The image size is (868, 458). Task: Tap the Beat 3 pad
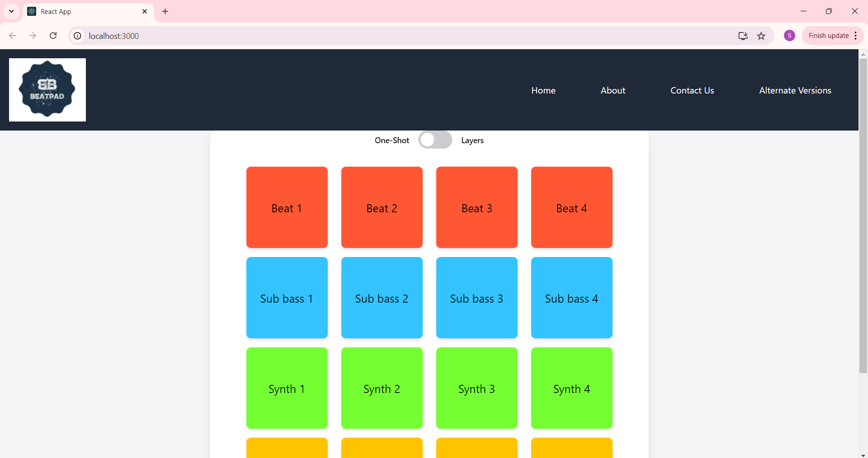(x=477, y=207)
